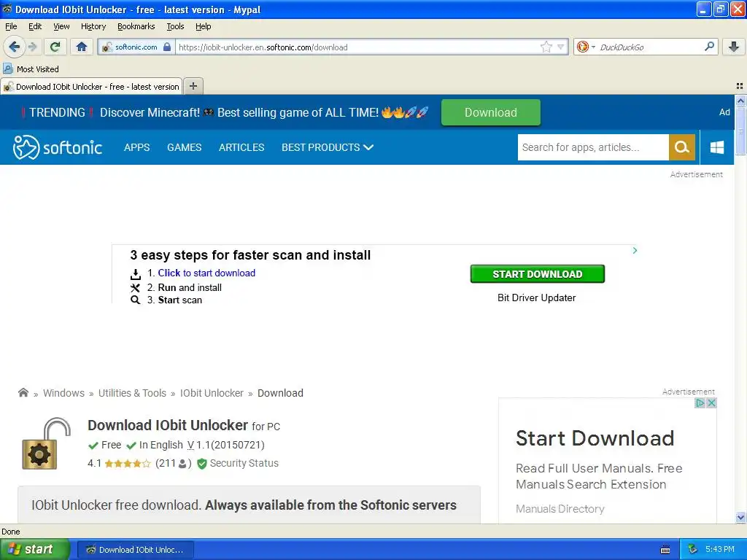Open the DuckDuckGo search engine selector
The height and width of the screenshot is (560, 747).
(586, 47)
